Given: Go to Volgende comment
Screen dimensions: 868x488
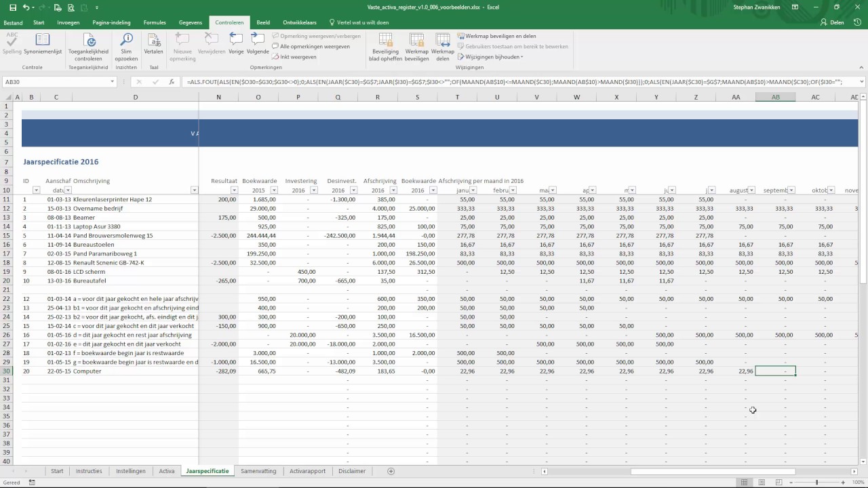Looking at the screenshot, I should (258, 43).
